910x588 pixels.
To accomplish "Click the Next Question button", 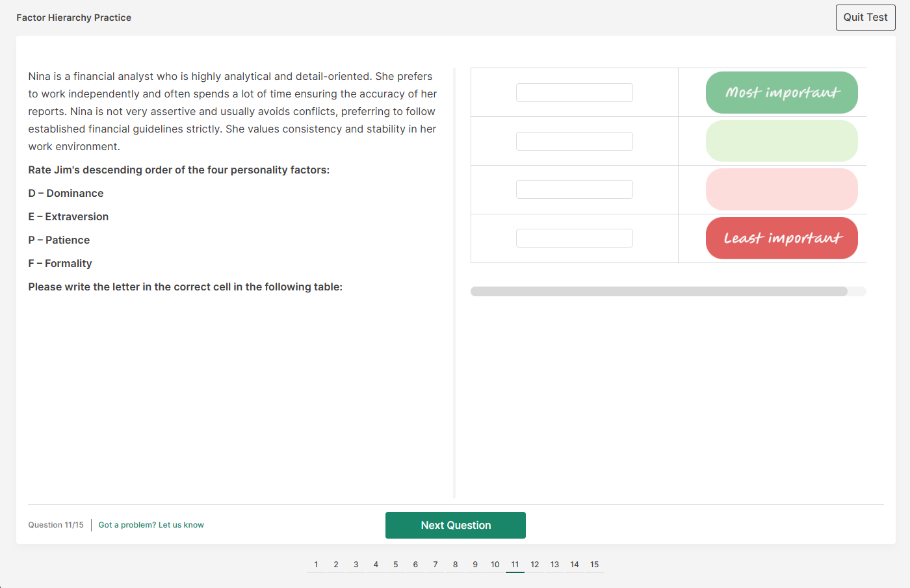I will click(x=456, y=525).
